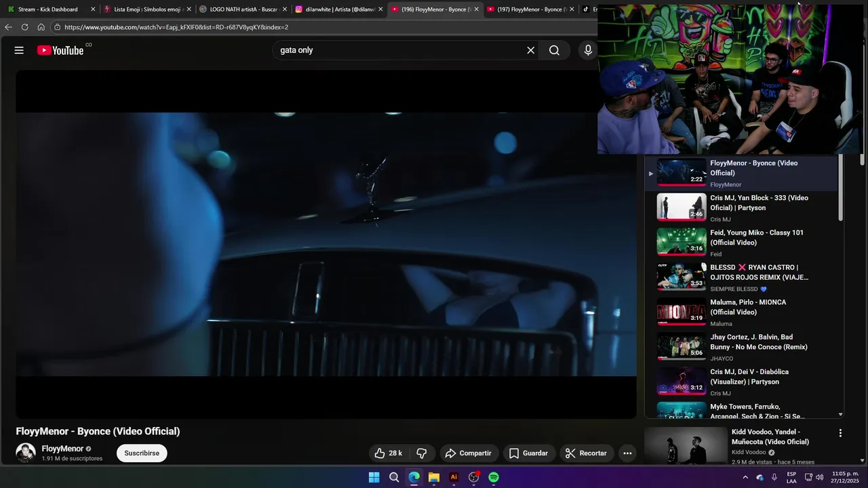Screen dimensions: 868x488
Task: Play Feid, Young Miko - Classy 101 thumbnail
Action: (x=682, y=242)
